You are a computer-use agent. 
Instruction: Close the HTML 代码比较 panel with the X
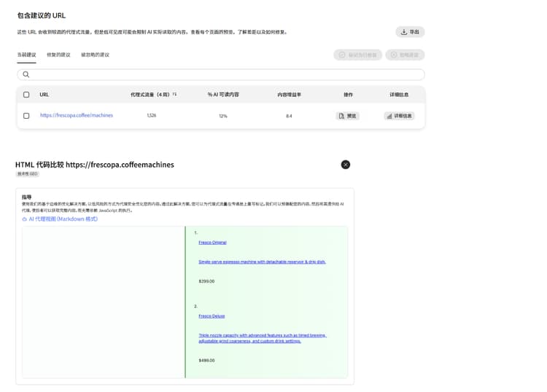346,165
